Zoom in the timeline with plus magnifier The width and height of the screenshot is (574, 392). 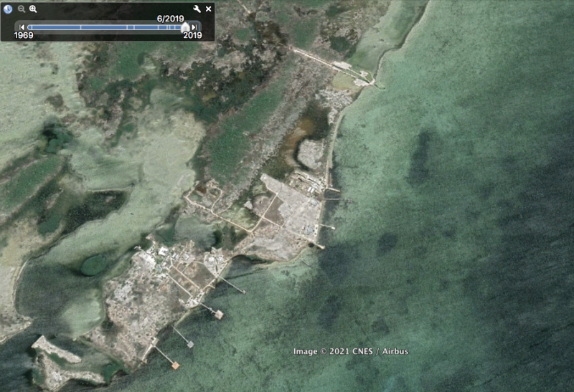point(33,9)
